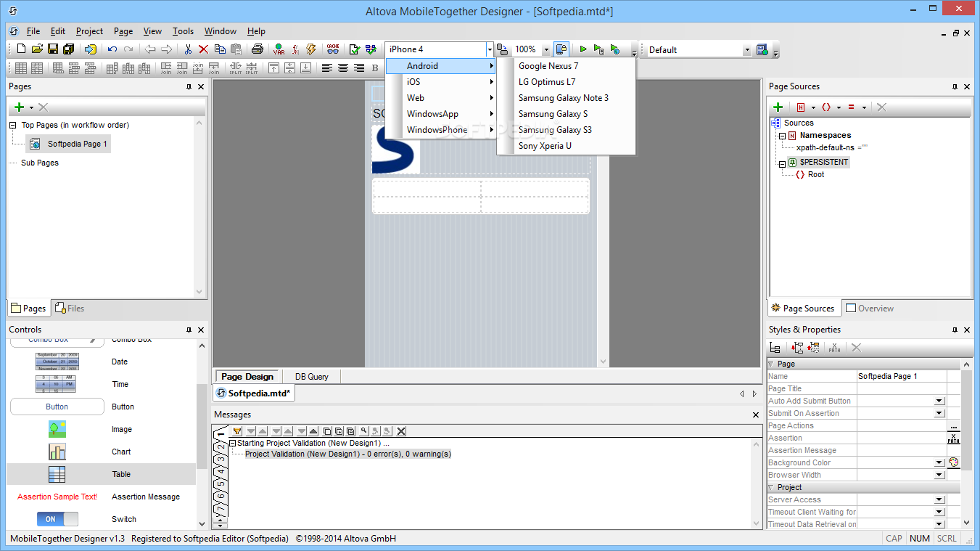The image size is (980, 551).
Task: Open the iPhone 4 device dropdown
Action: 490,49
